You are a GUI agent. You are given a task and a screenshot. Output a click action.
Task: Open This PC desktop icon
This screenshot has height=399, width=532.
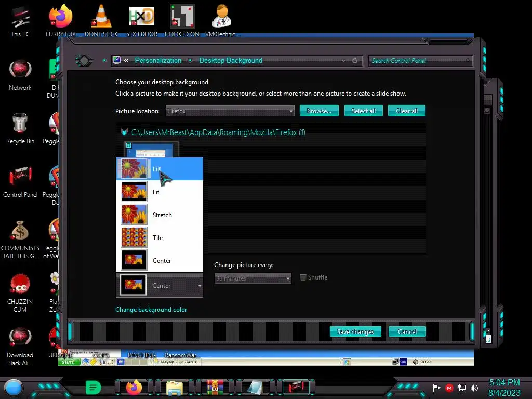20,21
